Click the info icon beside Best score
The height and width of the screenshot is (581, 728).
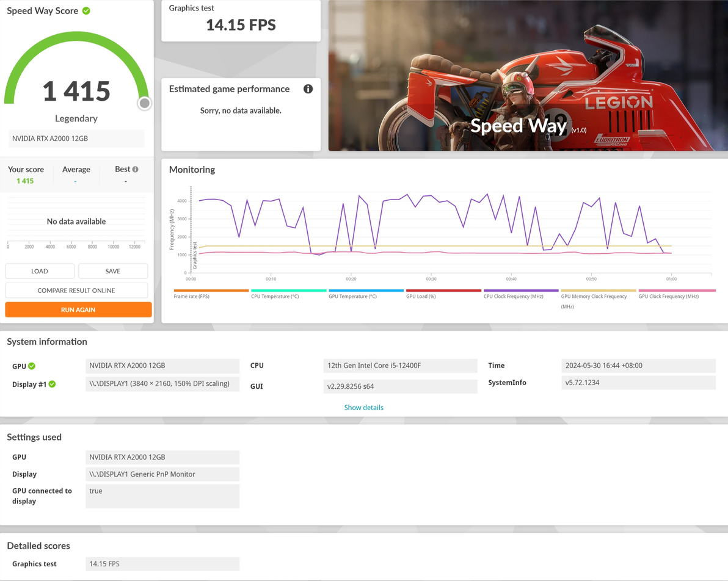[x=135, y=170]
